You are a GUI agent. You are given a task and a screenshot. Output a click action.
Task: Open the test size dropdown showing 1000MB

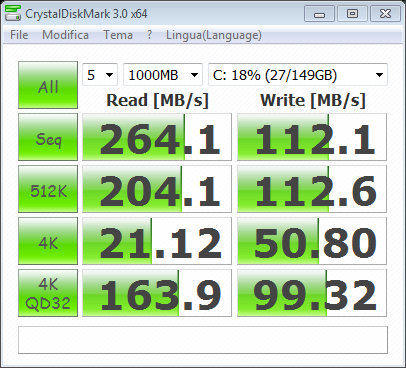pos(163,75)
